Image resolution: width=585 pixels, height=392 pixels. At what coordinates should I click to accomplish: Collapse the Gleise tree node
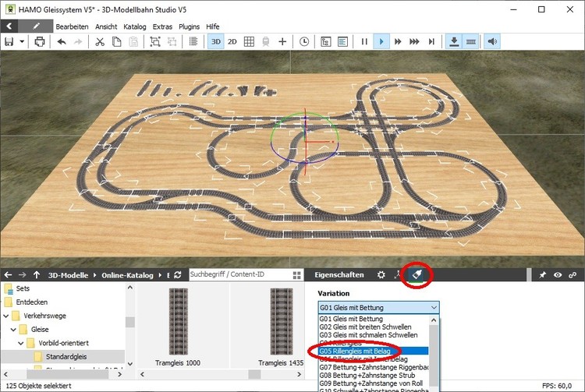pyautogui.click(x=13, y=330)
